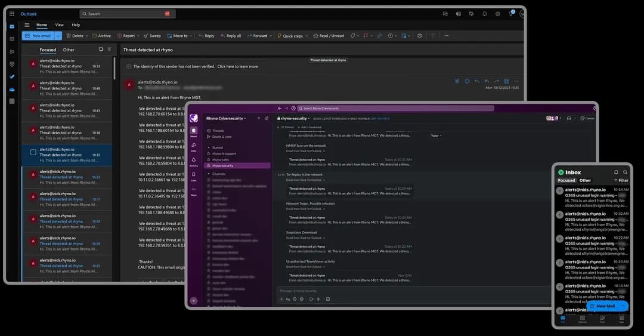This screenshot has width=644, height=336.
Task: Check the selected 10:35 email's checkbox
Action: pyautogui.click(x=33, y=152)
